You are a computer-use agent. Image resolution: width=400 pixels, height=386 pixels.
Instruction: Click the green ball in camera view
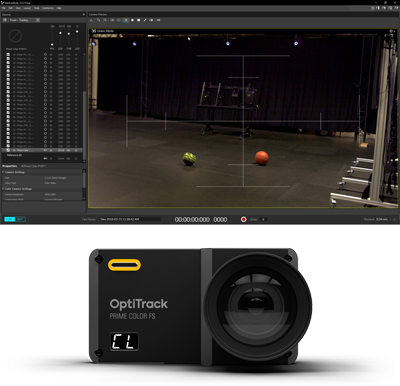189,159
